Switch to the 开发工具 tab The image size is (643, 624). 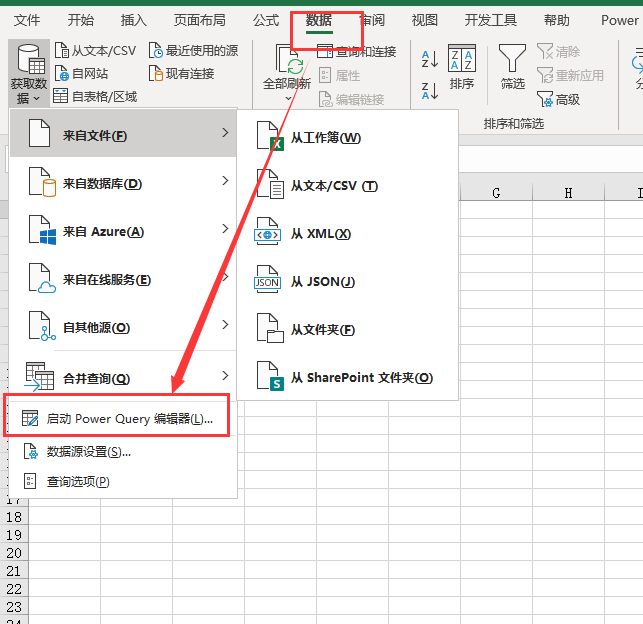[x=490, y=20]
